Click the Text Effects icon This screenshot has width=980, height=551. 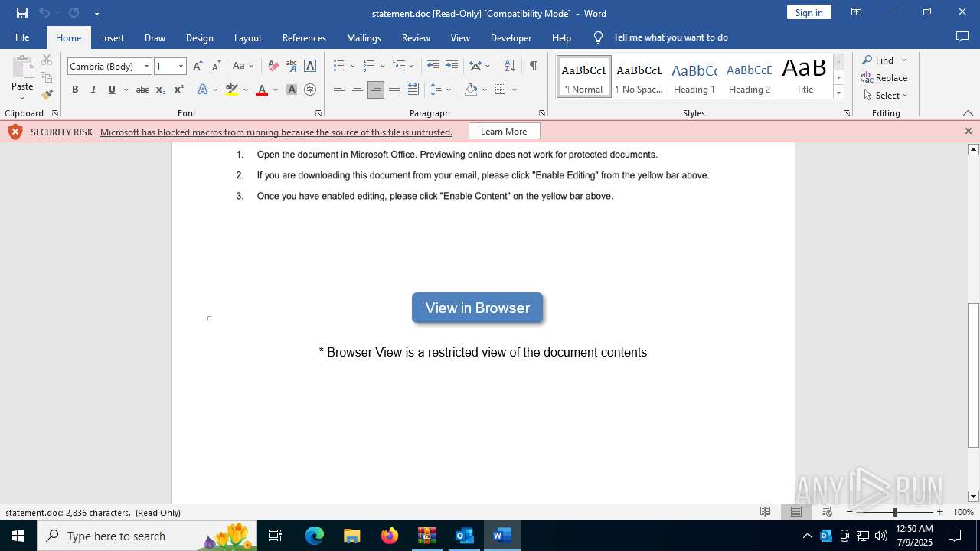point(203,90)
